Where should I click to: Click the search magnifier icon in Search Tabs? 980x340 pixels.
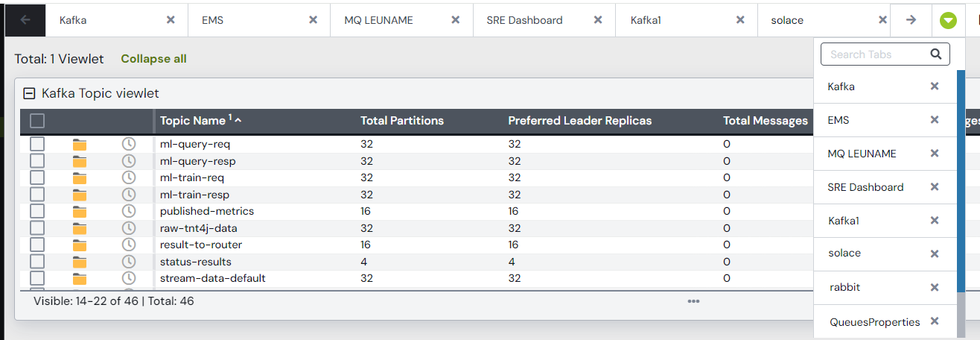935,54
